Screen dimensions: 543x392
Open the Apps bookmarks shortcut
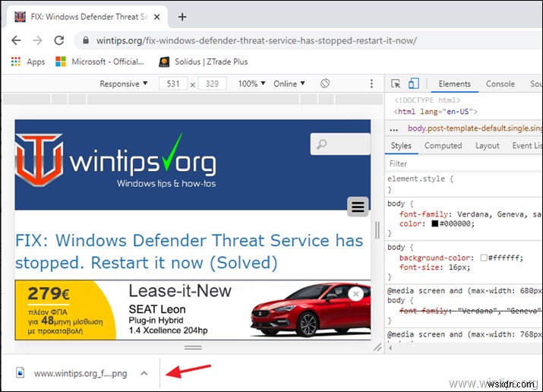coord(28,62)
